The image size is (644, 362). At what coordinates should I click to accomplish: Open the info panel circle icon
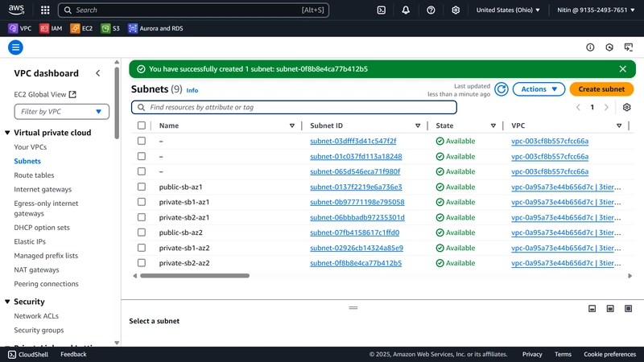[590, 47]
